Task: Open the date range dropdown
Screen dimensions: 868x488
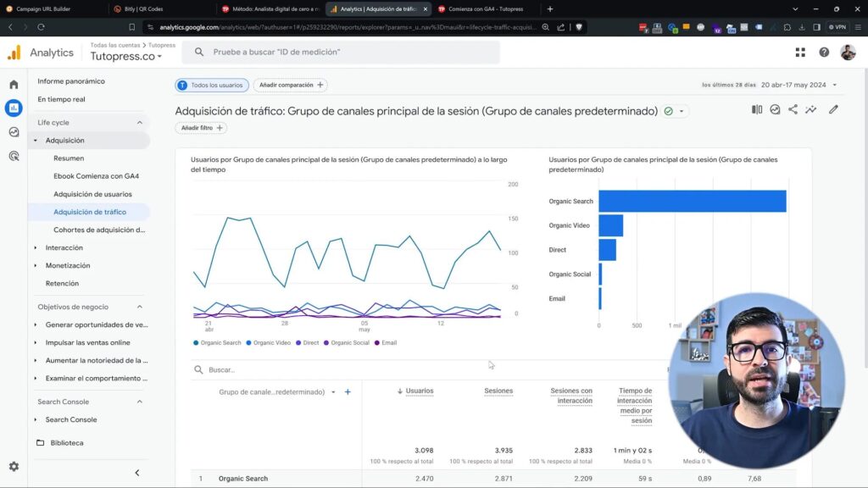Action: pyautogui.click(x=835, y=85)
